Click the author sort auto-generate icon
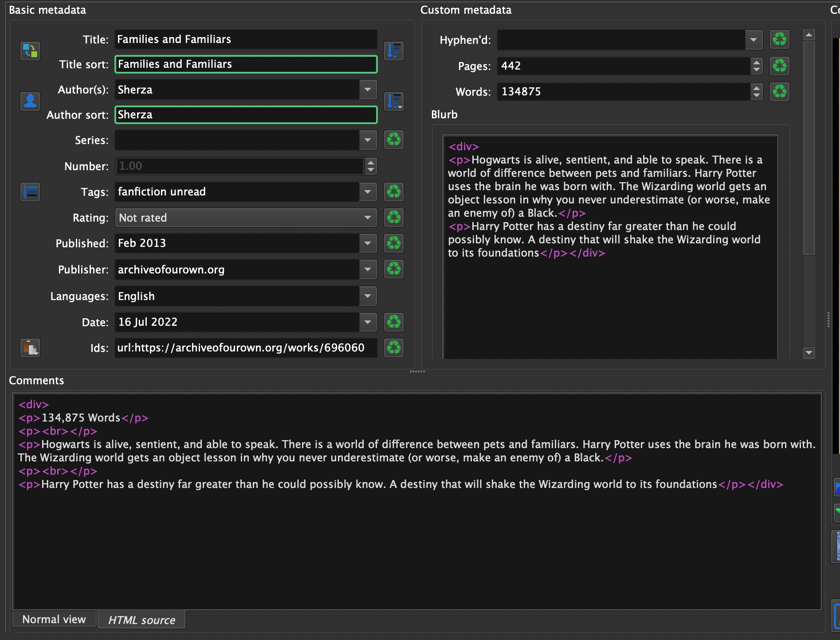 pos(394,101)
